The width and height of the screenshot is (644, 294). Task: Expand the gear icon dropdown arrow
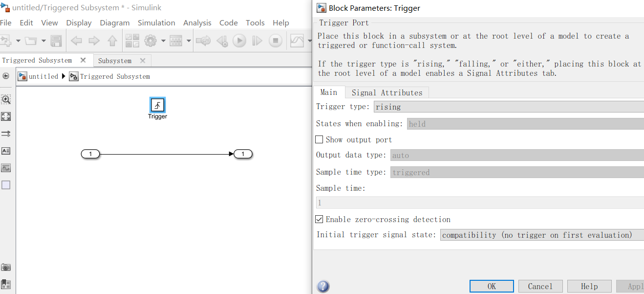coord(163,41)
